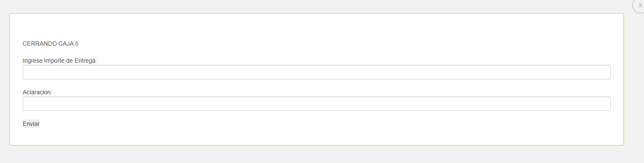The width and height of the screenshot is (644, 163).
Task: Select the 'CERRANDO CAJA 5' heading text
Action: pyautogui.click(x=50, y=44)
